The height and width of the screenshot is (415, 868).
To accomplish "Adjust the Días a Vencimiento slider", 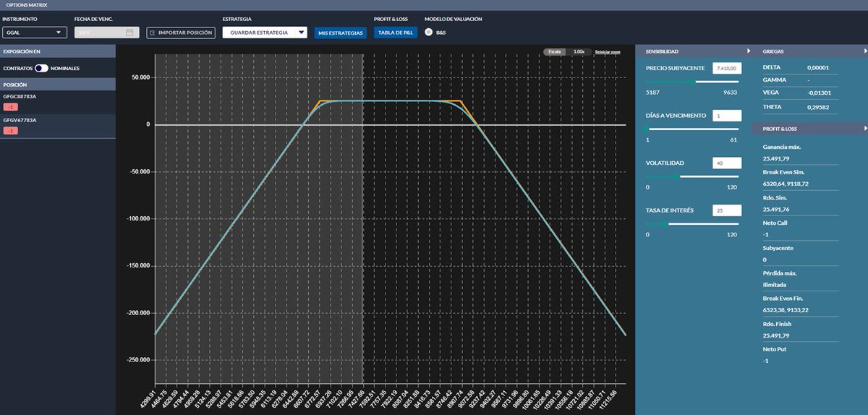I will click(x=693, y=129).
